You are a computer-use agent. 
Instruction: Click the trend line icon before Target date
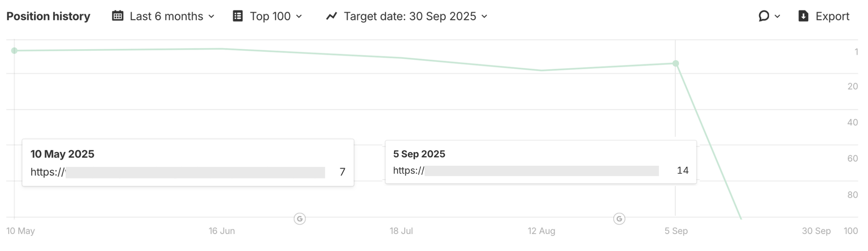(331, 16)
